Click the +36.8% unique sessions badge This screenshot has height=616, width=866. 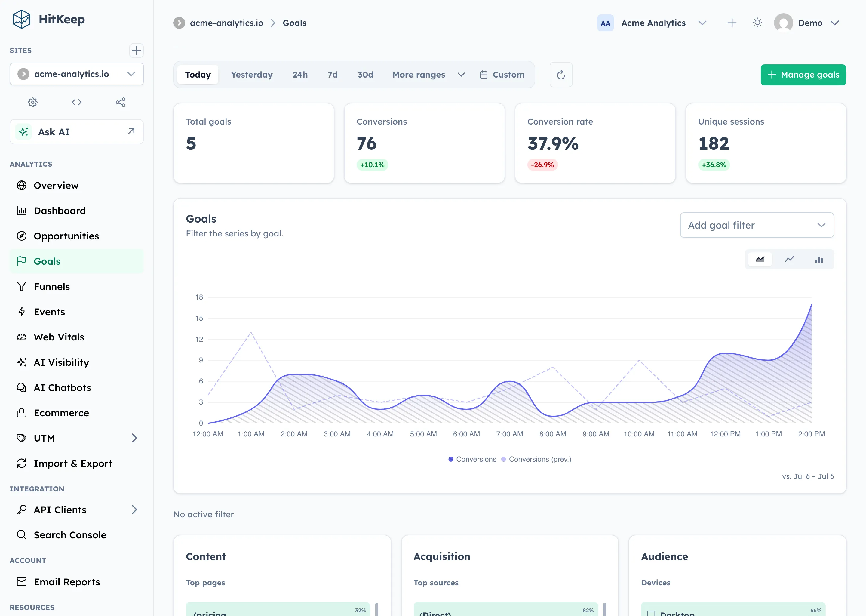coord(714,165)
